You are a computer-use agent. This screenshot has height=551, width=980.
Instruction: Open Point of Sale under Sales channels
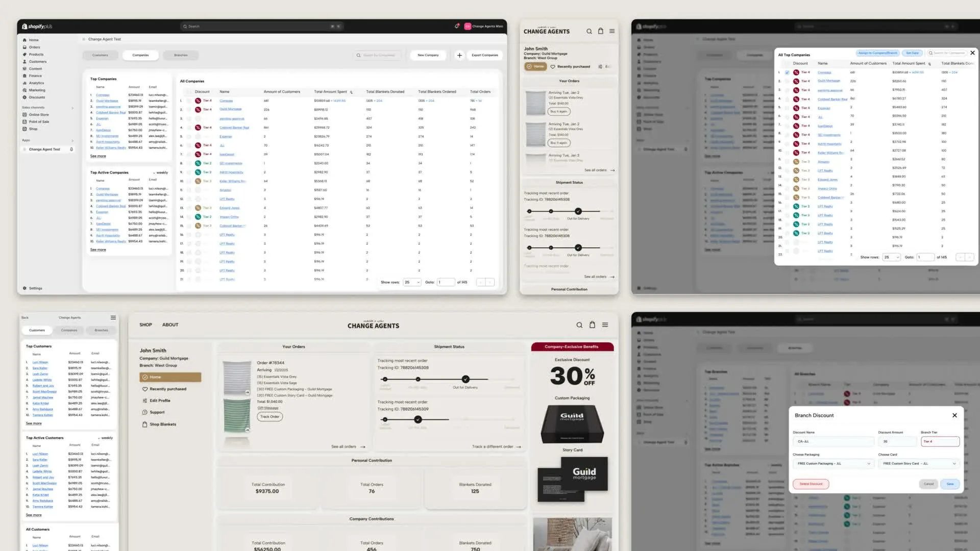(x=36, y=122)
